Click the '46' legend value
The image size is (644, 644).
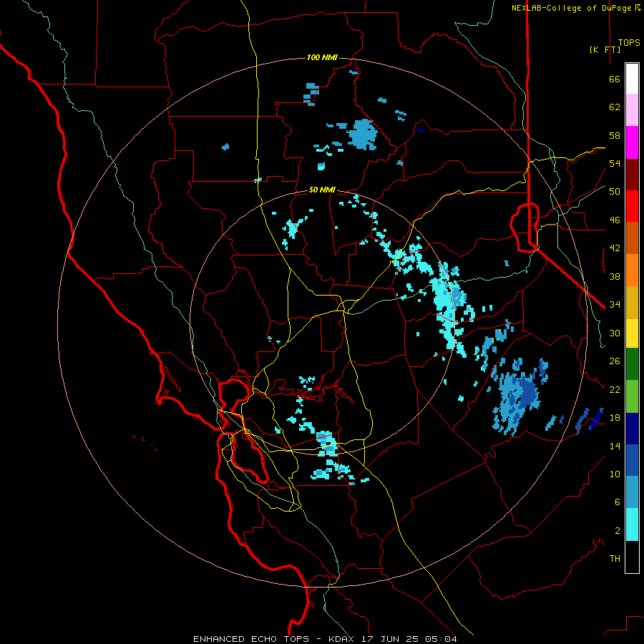[615, 220]
